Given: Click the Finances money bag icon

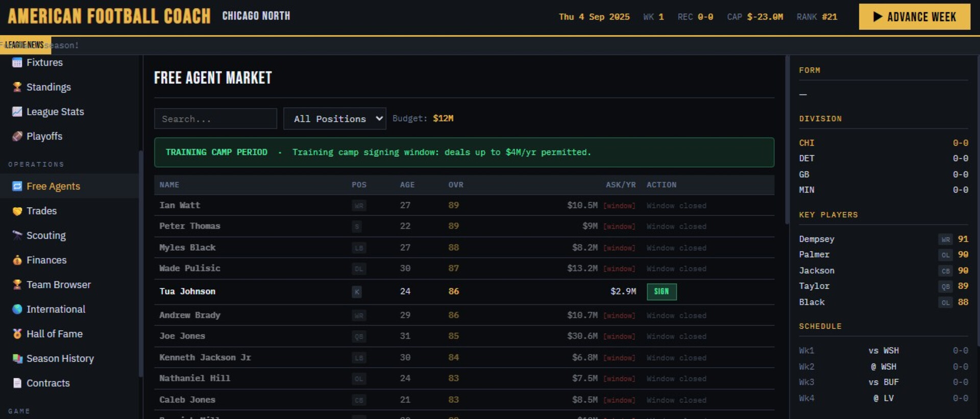Looking at the screenshot, I should [x=17, y=260].
